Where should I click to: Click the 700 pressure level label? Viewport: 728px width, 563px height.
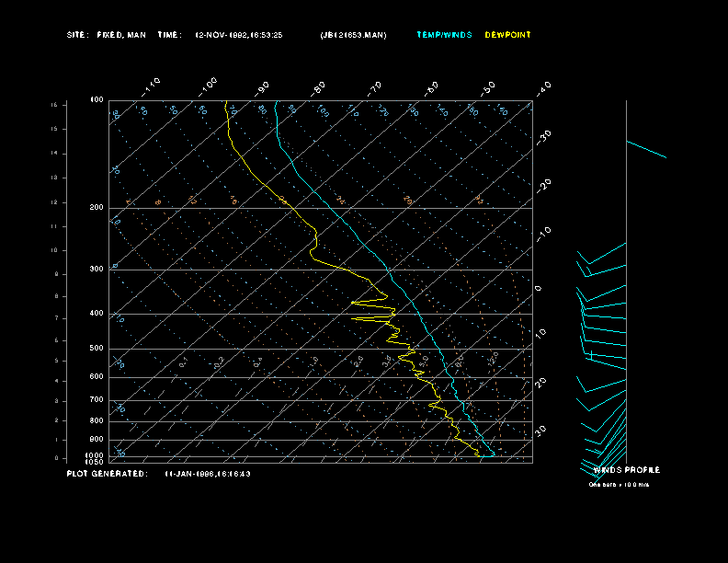(x=97, y=400)
